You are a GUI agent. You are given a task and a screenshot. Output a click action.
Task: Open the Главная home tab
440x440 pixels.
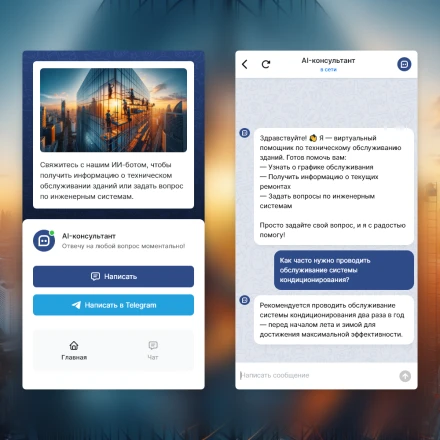pos(74,350)
